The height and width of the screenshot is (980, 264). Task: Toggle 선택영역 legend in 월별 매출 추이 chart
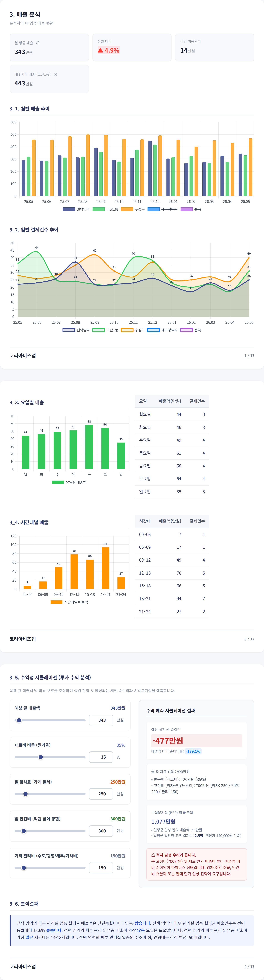pos(76,209)
